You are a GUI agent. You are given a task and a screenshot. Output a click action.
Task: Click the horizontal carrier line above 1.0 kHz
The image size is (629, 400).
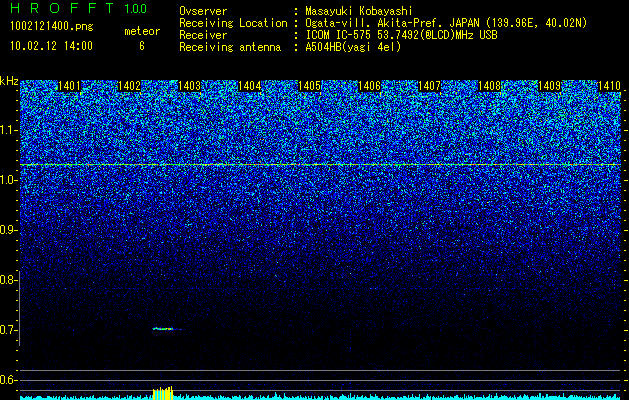(320, 164)
